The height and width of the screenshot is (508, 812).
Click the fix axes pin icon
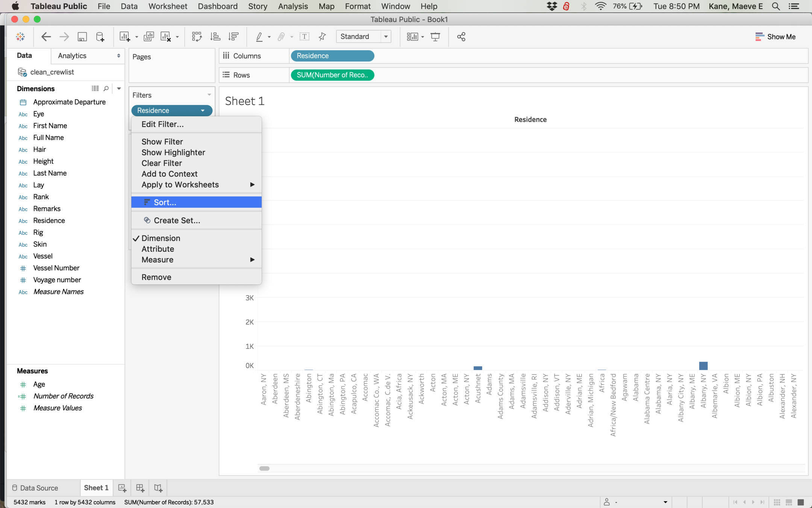(x=322, y=37)
